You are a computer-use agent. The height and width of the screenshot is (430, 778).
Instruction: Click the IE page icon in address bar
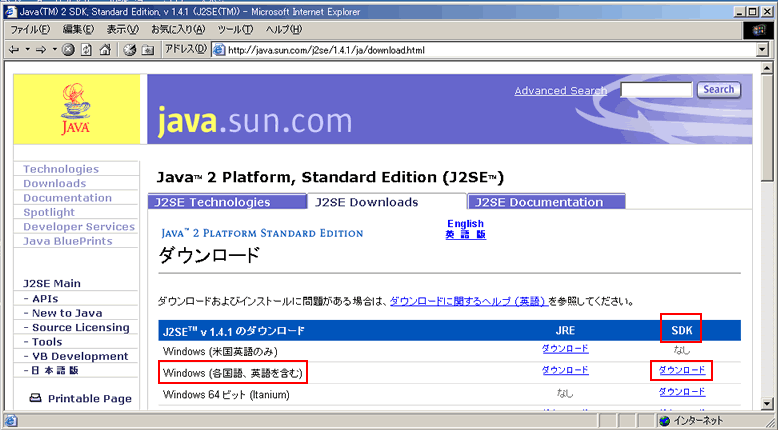click(219, 50)
